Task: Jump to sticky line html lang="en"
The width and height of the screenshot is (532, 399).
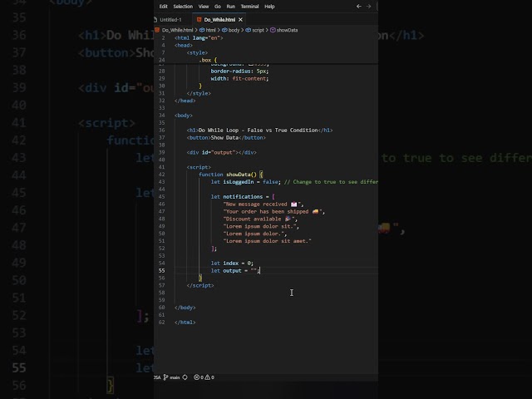Action: coord(199,37)
